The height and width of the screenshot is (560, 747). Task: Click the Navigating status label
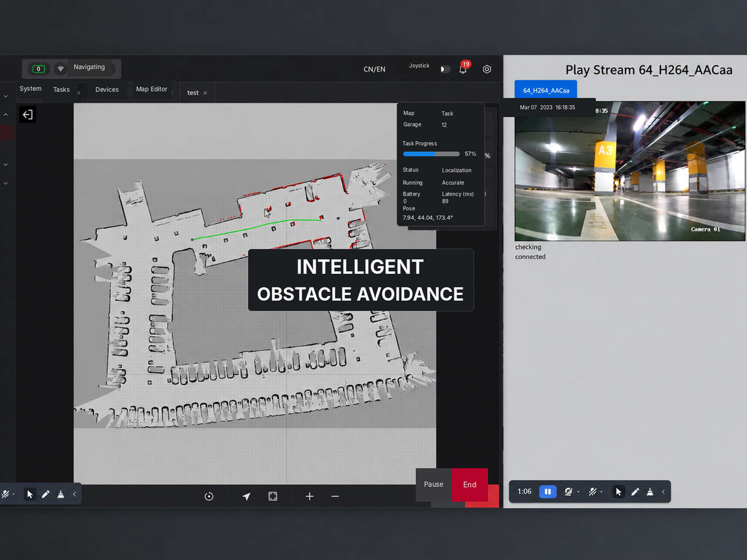[x=89, y=67]
